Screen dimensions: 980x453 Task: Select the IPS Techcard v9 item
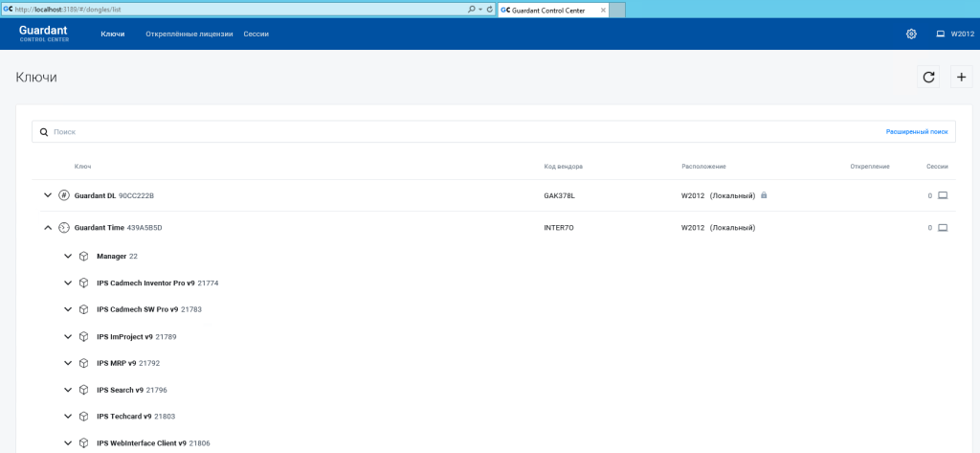click(123, 417)
